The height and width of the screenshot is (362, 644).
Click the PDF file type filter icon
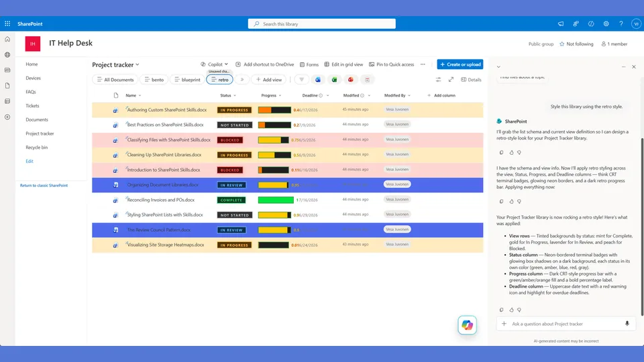[367, 80]
